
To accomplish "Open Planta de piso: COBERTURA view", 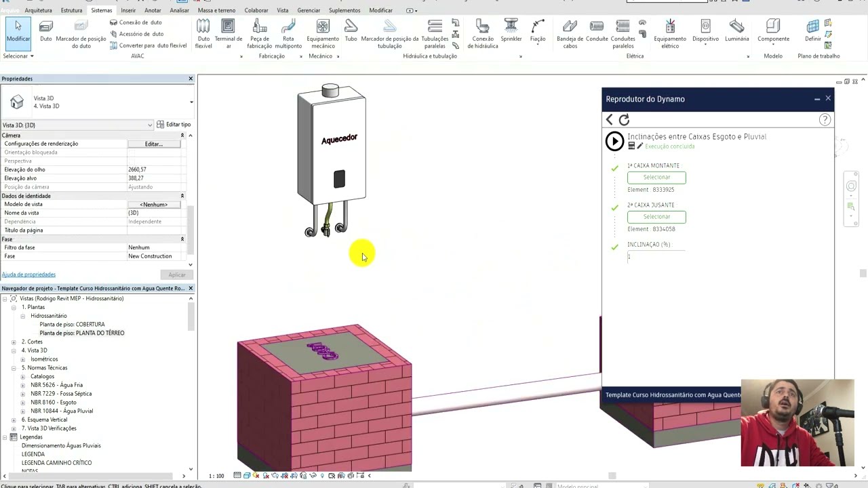I will pyautogui.click(x=72, y=325).
